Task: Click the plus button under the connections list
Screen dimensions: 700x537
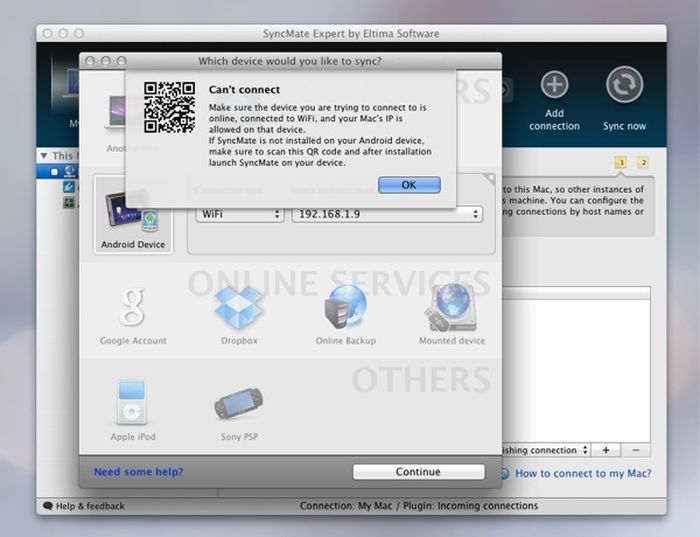Action: 606,450
